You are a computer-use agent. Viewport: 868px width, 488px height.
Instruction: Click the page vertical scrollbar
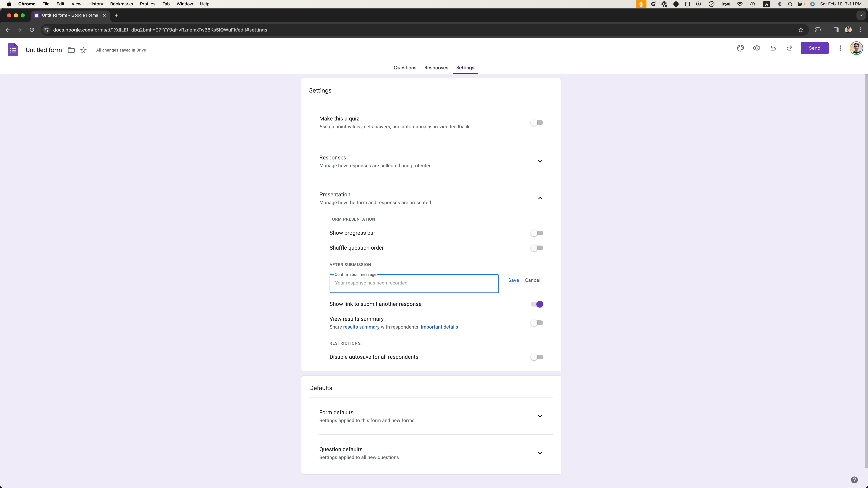pyautogui.click(x=866, y=271)
